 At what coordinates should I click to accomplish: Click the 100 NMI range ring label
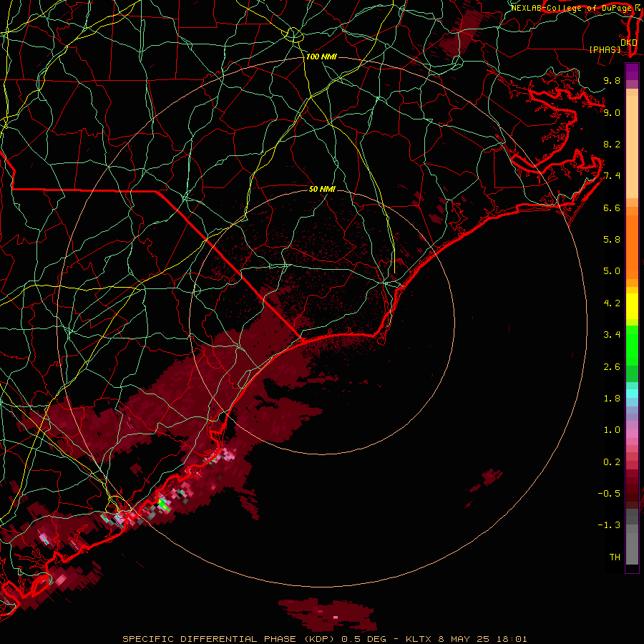click(321, 57)
